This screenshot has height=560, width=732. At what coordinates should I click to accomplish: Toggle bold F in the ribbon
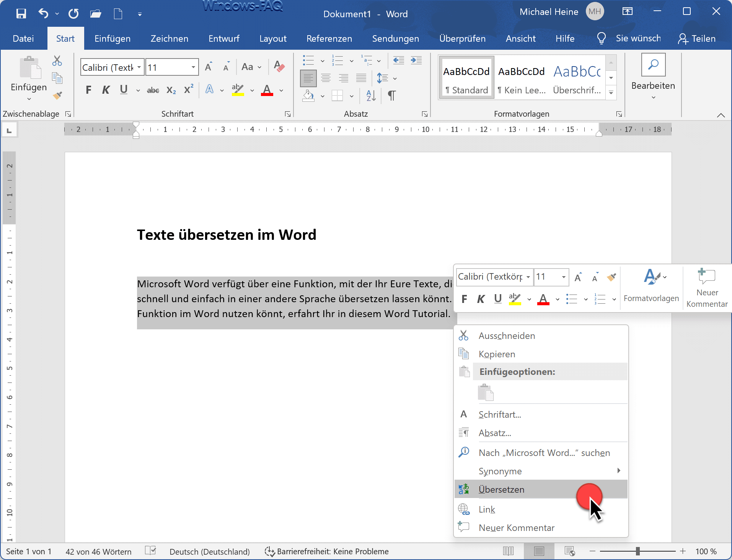coord(88,90)
